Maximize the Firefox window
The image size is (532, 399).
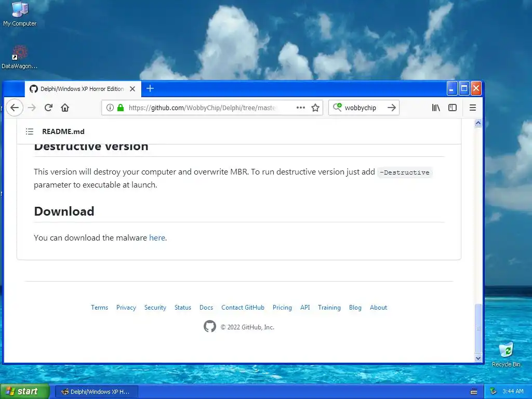pyautogui.click(x=464, y=88)
